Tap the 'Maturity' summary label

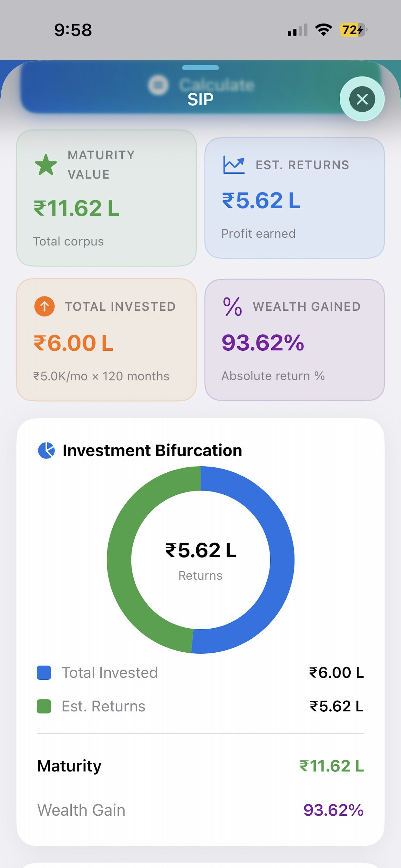tap(69, 766)
